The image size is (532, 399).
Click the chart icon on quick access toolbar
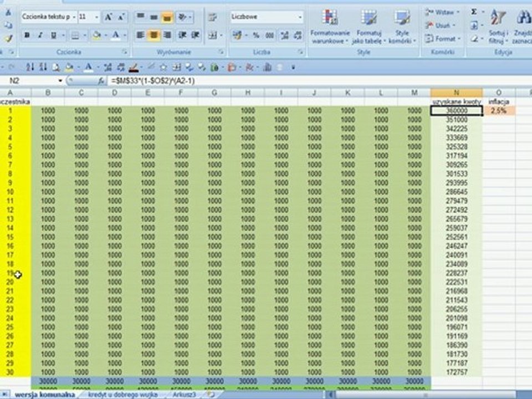268,67
